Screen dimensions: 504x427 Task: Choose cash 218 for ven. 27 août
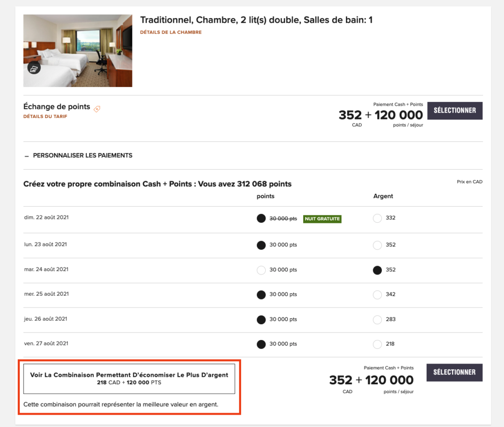coord(378,344)
